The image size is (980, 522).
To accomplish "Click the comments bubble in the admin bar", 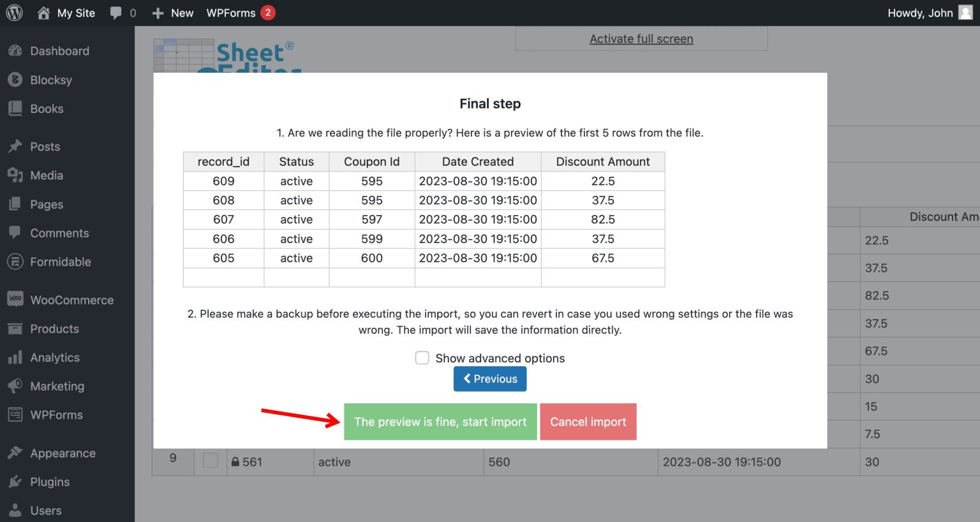I will click(x=116, y=12).
